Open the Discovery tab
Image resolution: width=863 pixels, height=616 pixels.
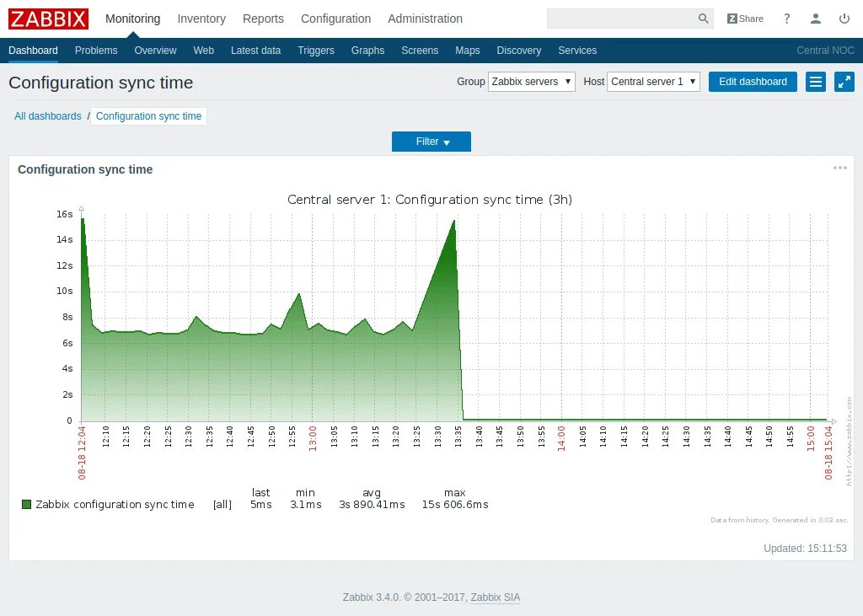(x=519, y=50)
